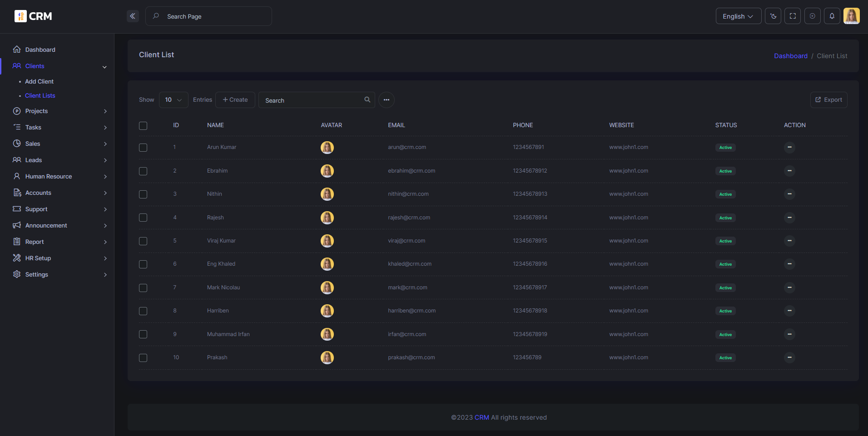Click the Export button
This screenshot has height=436, width=868.
point(828,100)
